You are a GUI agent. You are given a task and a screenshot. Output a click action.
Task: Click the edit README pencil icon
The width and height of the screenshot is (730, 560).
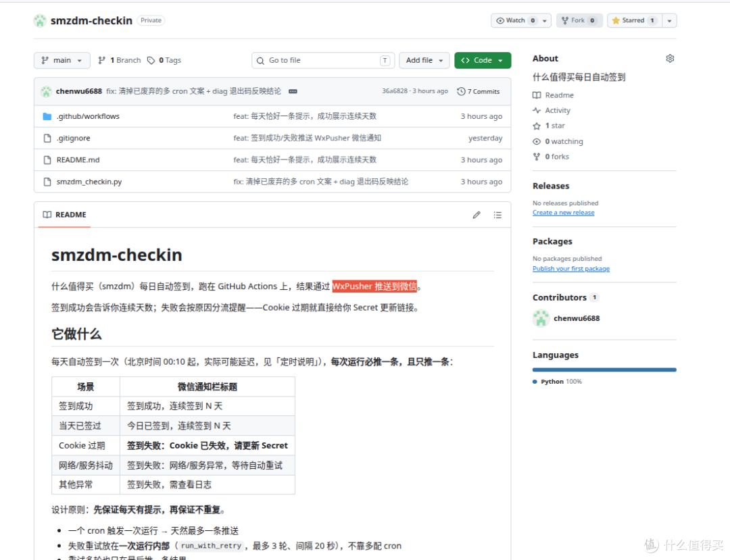(x=477, y=215)
